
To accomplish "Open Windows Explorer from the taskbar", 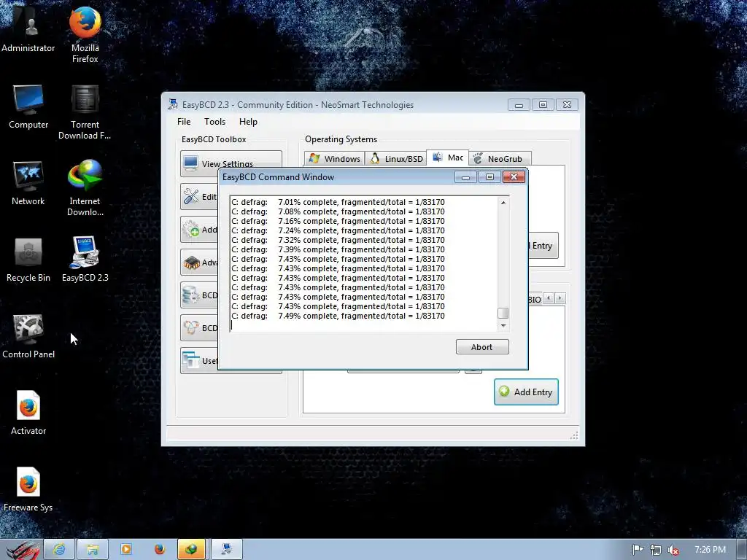I will [93, 550].
